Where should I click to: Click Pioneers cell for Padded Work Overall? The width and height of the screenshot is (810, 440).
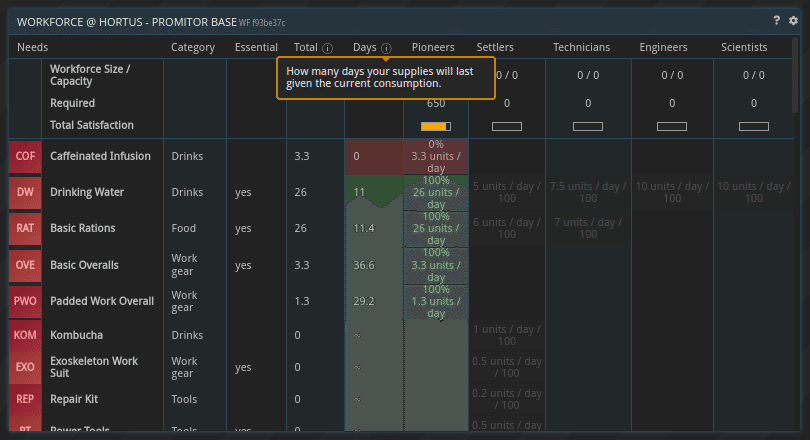pyautogui.click(x=436, y=301)
